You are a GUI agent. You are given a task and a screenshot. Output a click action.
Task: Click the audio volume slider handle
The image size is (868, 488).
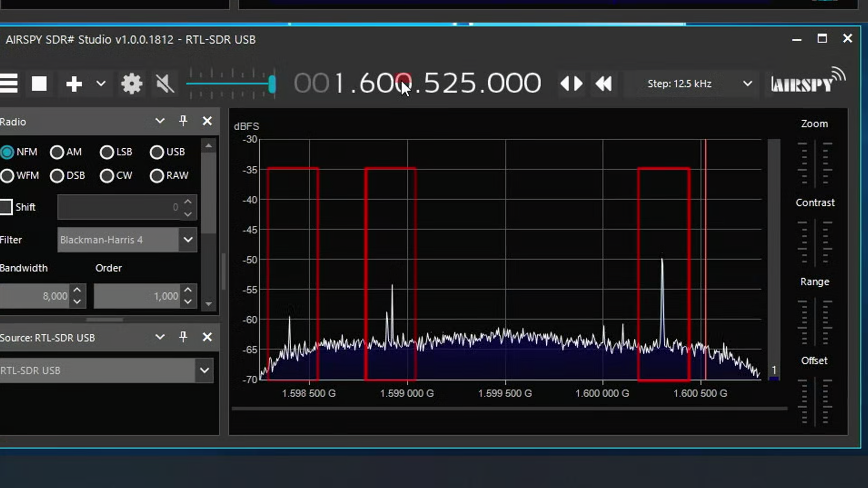(x=272, y=84)
